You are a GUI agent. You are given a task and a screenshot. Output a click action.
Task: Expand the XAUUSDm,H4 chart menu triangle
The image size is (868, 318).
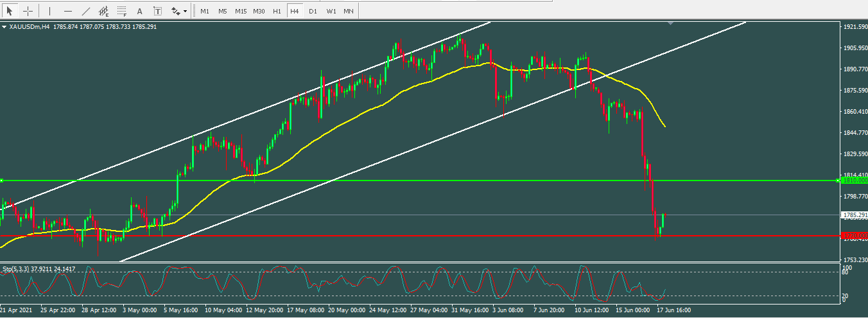point(4,27)
